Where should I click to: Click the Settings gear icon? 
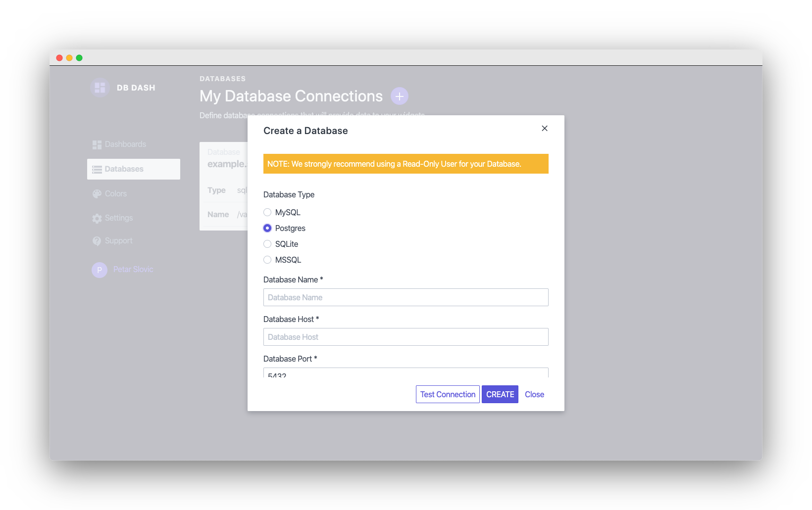[x=97, y=218]
